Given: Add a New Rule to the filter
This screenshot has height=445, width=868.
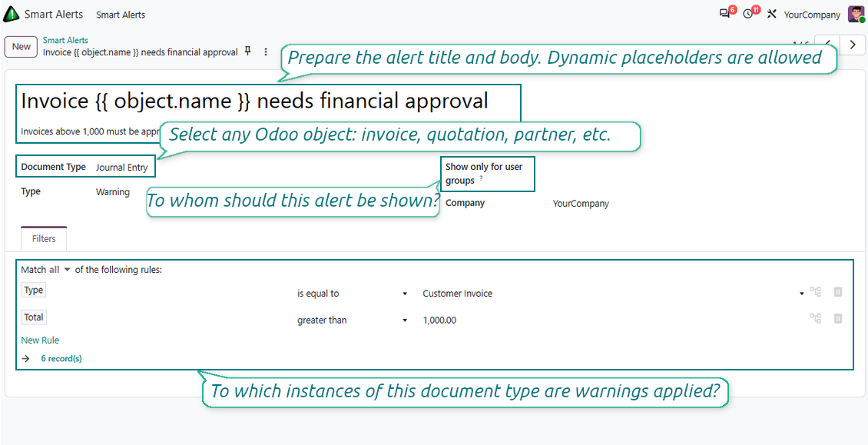Looking at the screenshot, I should [x=40, y=340].
